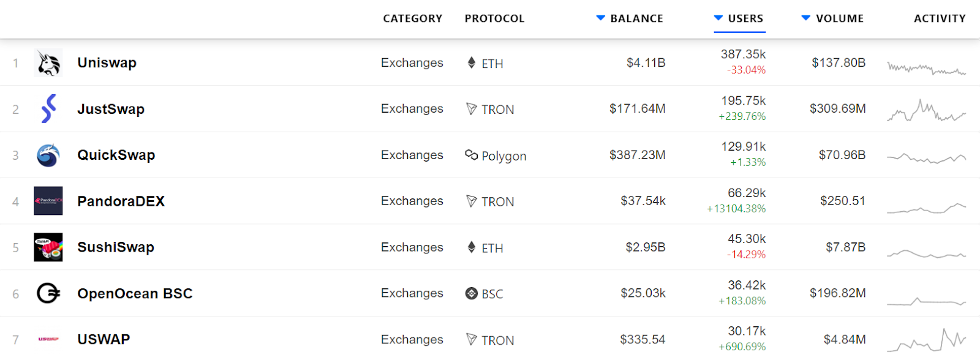Sort table by Balance column arrow

pyautogui.click(x=601, y=18)
